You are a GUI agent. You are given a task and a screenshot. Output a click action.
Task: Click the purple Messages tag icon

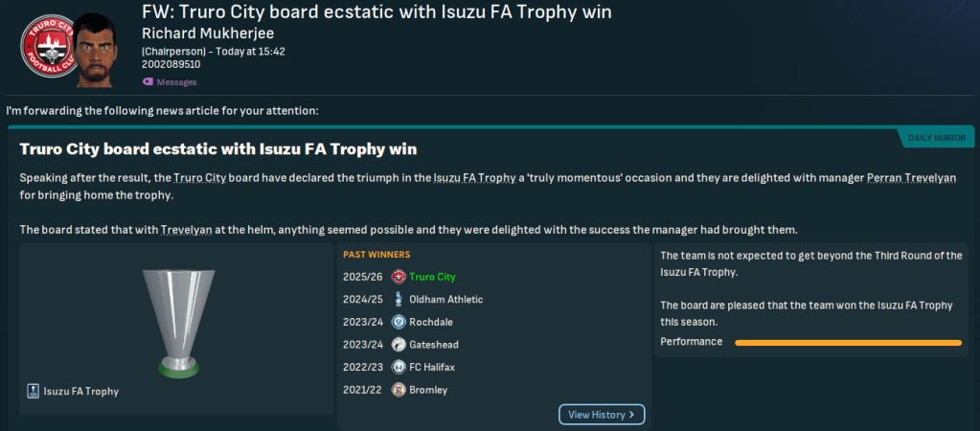tap(147, 82)
